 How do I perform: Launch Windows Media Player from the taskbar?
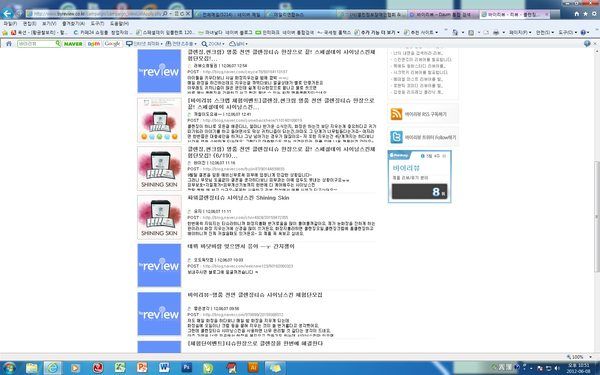75,368
